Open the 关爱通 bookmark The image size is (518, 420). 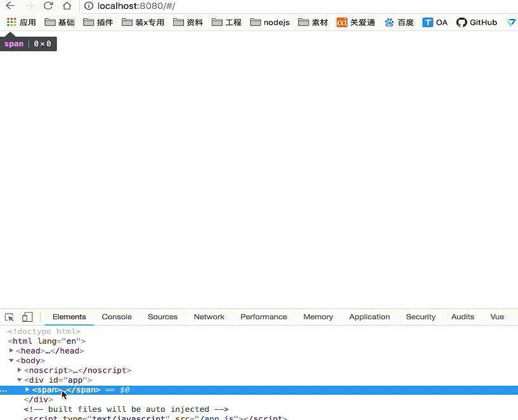click(x=356, y=22)
